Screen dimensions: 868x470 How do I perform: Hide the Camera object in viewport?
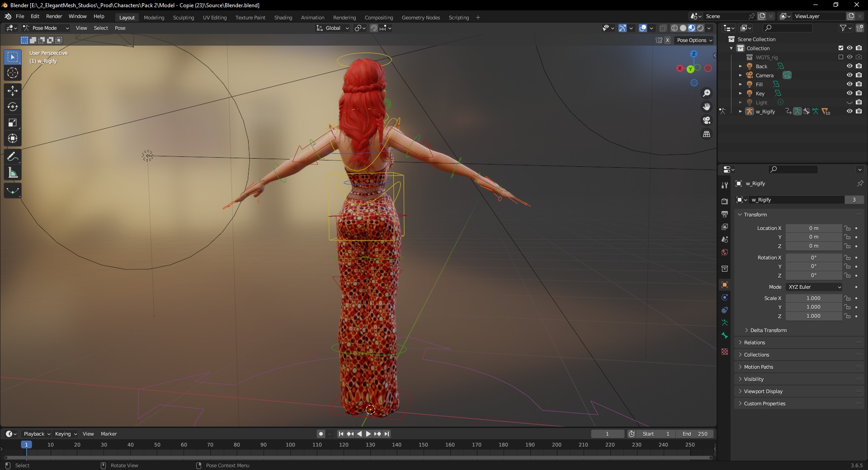point(849,75)
